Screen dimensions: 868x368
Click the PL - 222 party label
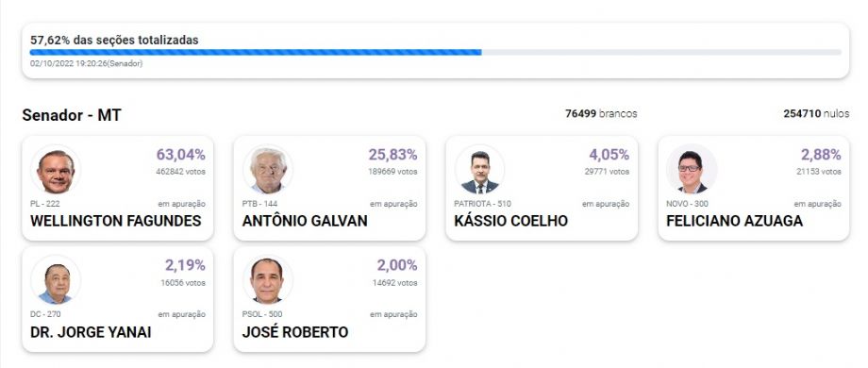[45, 204]
